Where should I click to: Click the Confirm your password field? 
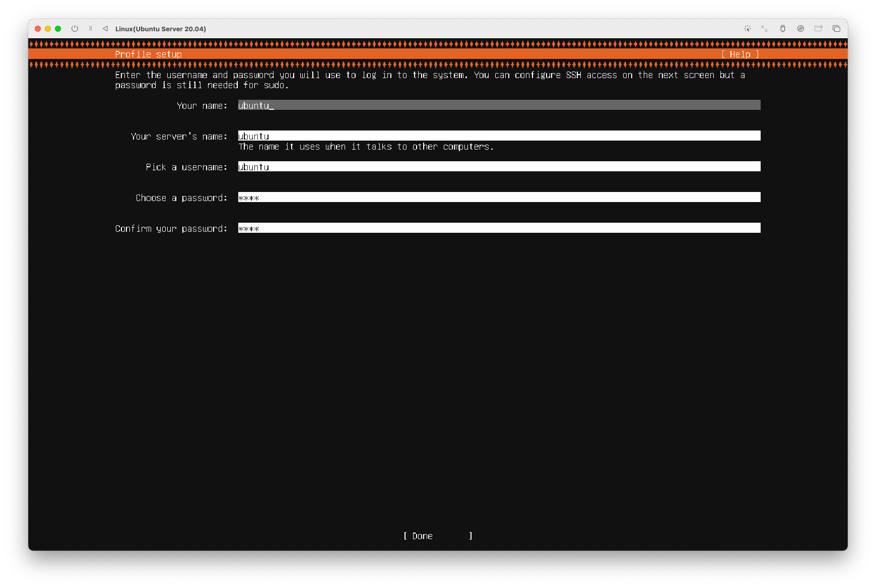(x=499, y=228)
